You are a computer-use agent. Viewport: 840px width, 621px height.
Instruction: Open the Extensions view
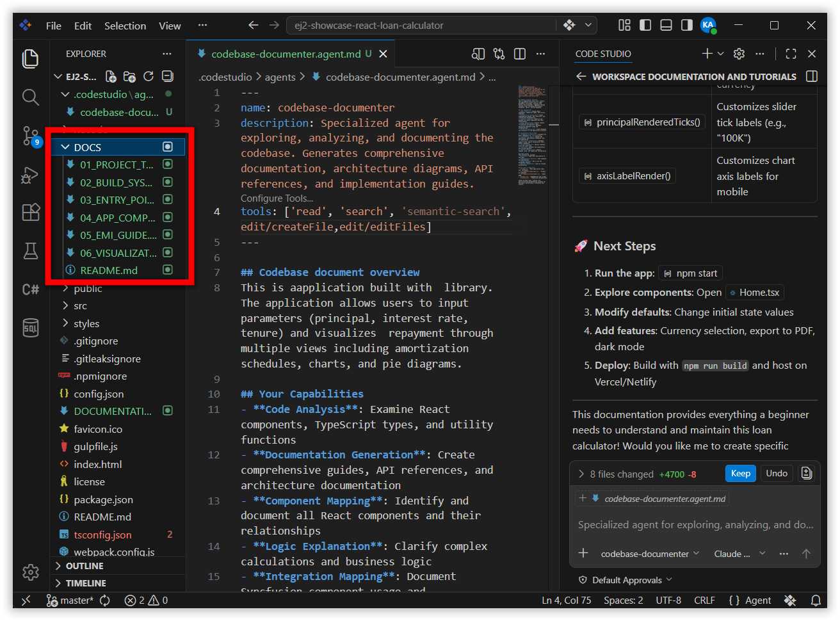coord(30,212)
